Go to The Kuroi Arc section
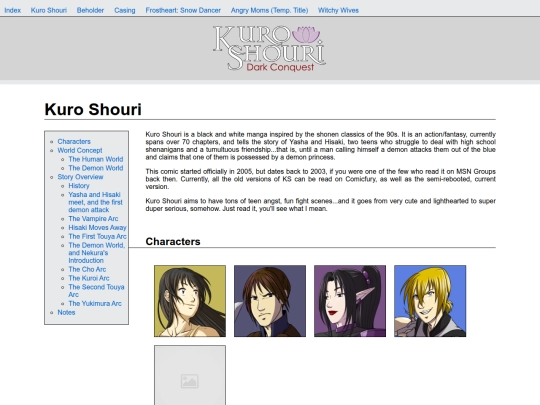The height and width of the screenshot is (405, 540). point(89,278)
